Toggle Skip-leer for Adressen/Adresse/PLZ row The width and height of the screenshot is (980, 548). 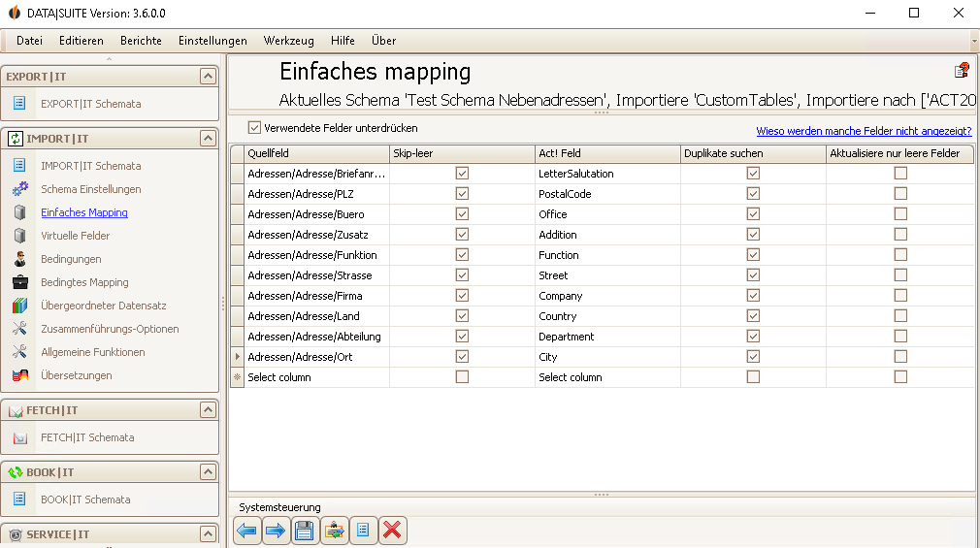pyautogui.click(x=462, y=194)
